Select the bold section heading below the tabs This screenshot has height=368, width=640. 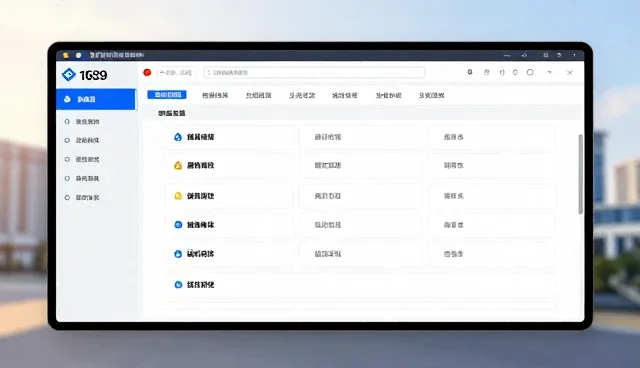point(172,113)
